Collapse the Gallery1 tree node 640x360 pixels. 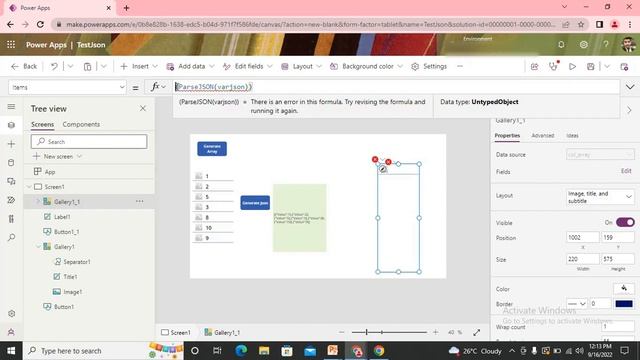tap(38, 247)
